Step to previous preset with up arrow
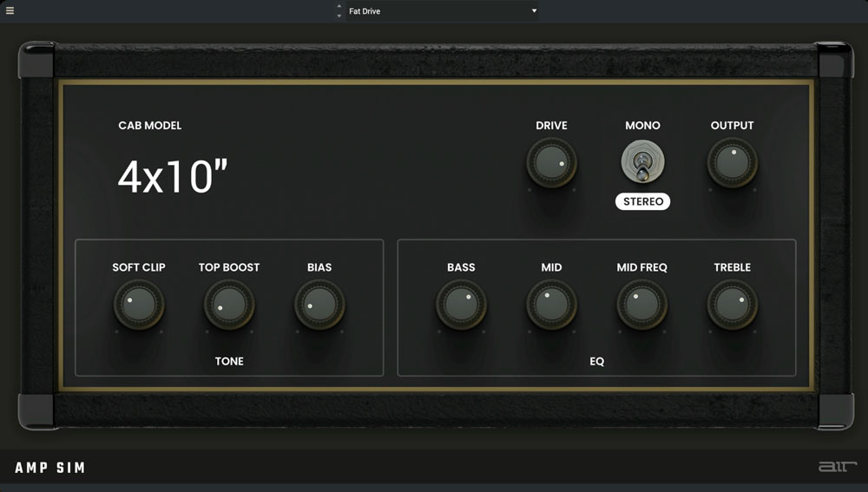This screenshot has height=492, width=868. pos(339,7)
